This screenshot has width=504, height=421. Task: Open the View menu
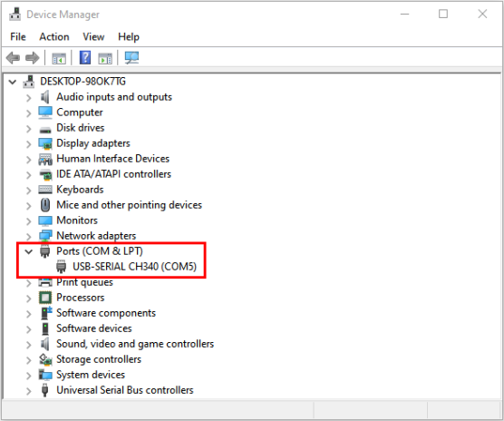[93, 36]
